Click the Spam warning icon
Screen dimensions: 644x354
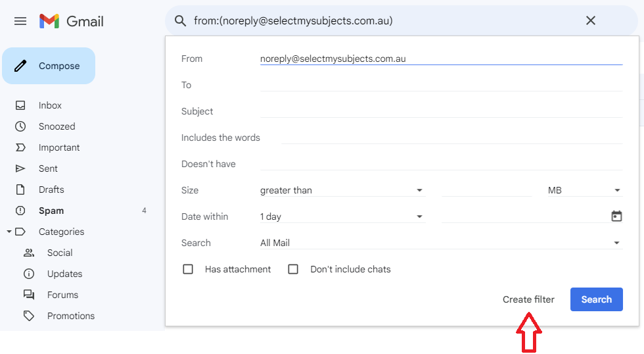point(20,211)
